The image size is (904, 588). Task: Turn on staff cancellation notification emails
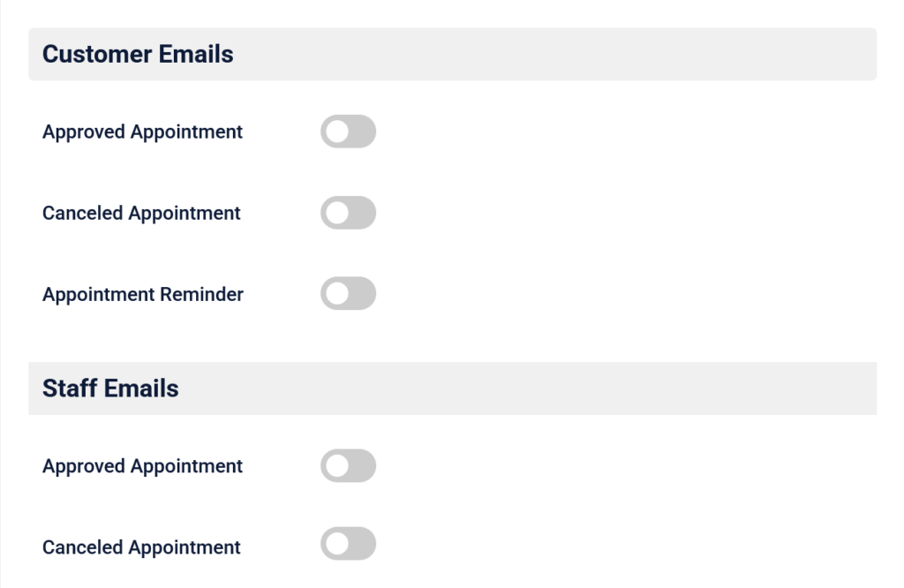point(348,544)
